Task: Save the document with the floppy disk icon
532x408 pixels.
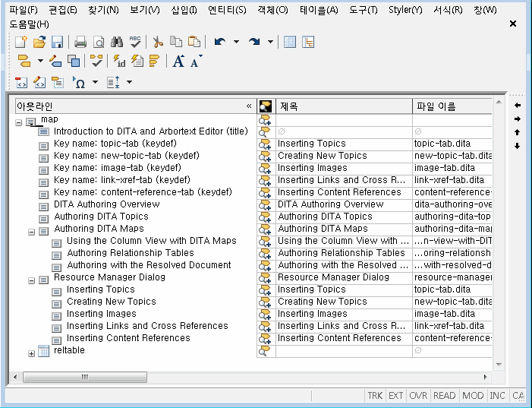Action: (x=58, y=42)
